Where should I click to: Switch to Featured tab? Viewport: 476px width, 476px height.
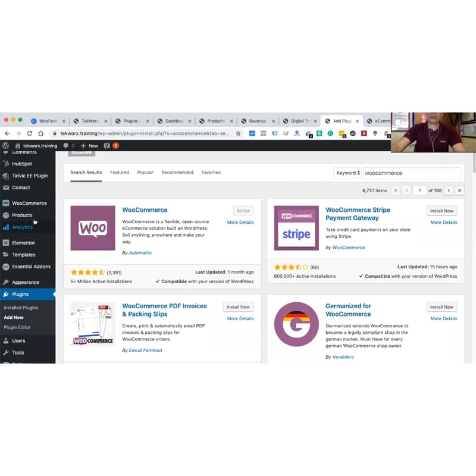[x=120, y=173]
